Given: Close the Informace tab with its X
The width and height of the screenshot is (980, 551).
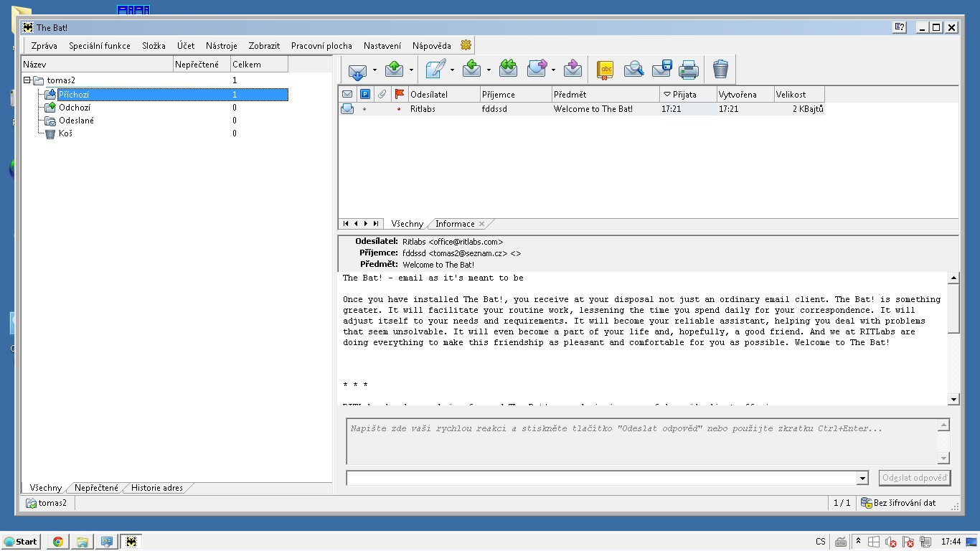Looking at the screenshot, I should point(482,224).
